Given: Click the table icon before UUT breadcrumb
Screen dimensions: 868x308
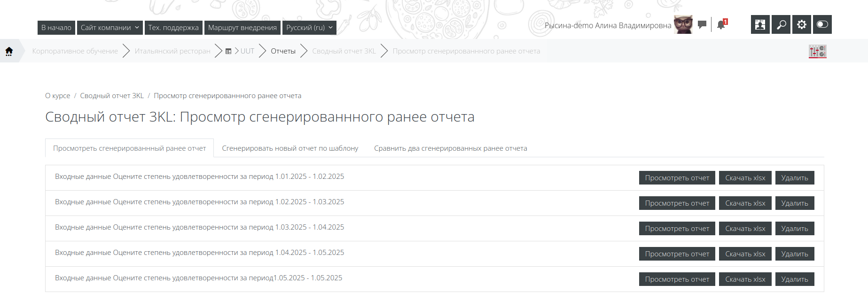Looking at the screenshot, I should pos(228,51).
